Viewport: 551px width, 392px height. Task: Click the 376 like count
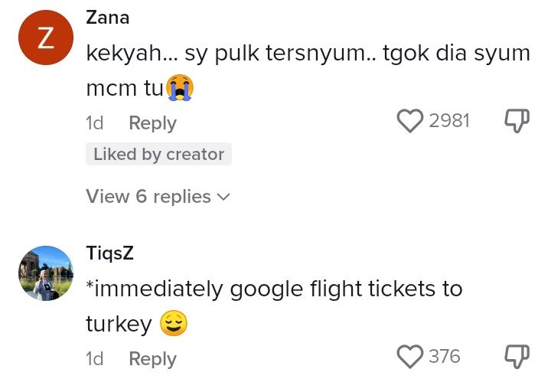click(x=445, y=357)
